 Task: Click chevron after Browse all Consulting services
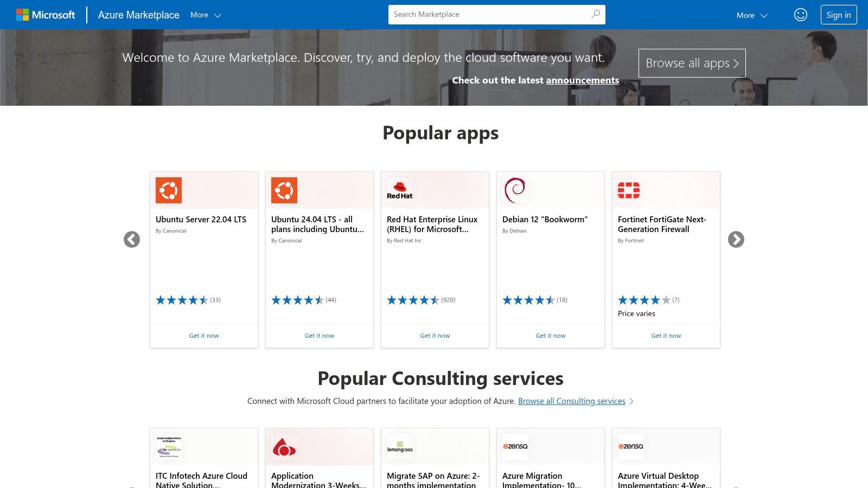(631, 401)
